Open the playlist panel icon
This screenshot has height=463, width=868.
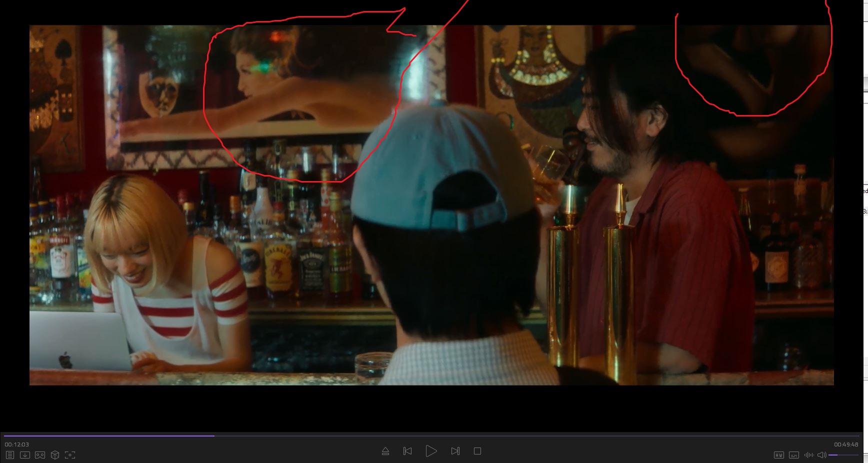pos(10,455)
